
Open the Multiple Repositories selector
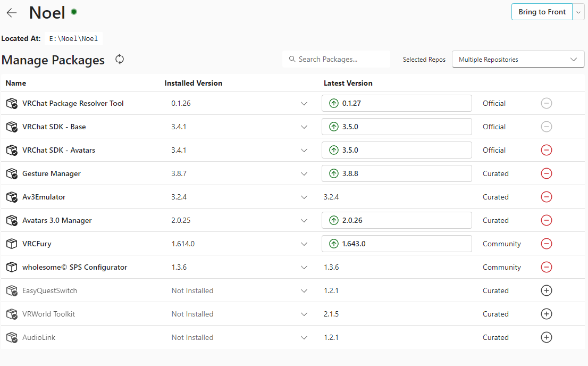(518, 59)
